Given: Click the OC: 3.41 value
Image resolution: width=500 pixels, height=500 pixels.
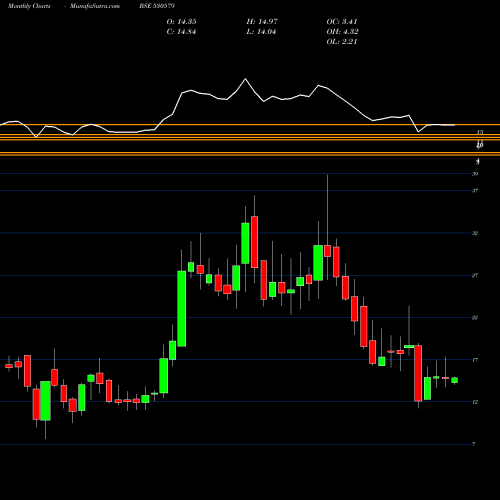Looking at the screenshot, I should pyautogui.click(x=342, y=22).
